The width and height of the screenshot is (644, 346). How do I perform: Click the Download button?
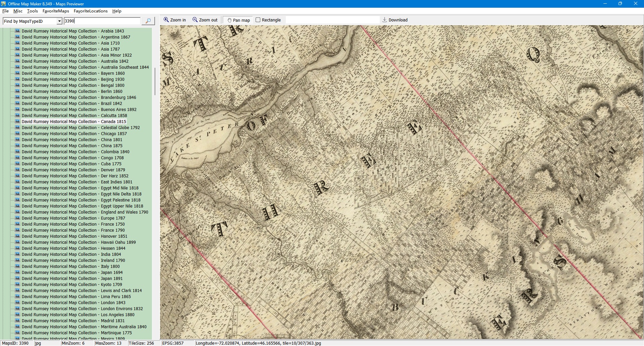pyautogui.click(x=395, y=20)
